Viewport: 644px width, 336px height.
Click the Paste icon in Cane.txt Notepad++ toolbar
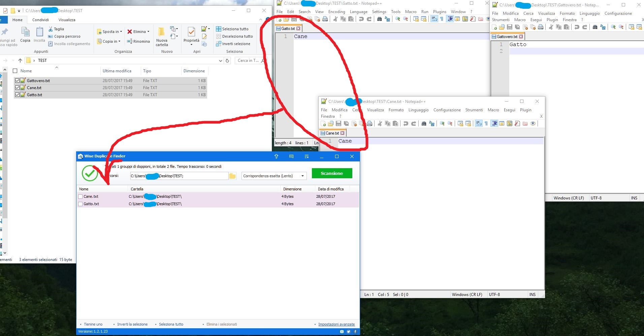point(395,123)
